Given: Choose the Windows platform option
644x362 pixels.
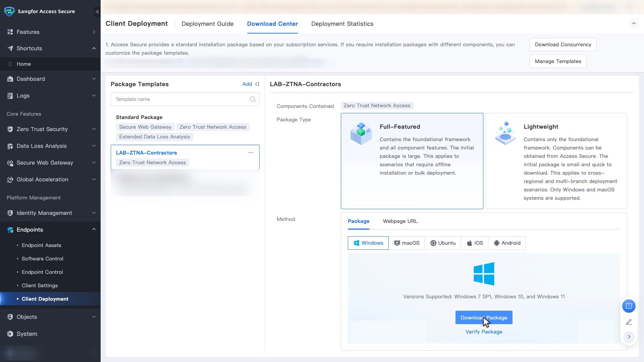Looking at the screenshot, I should (x=368, y=243).
